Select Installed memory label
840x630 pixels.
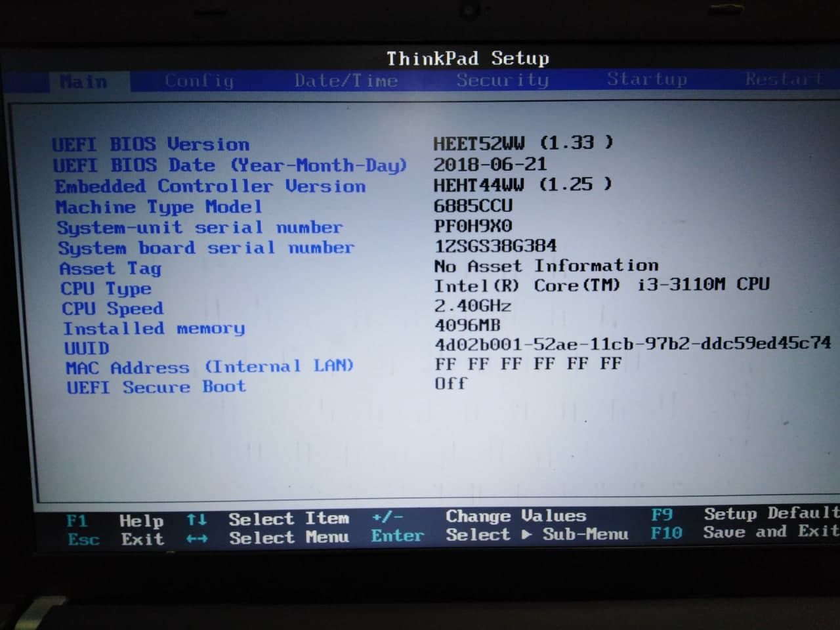tap(154, 328)
